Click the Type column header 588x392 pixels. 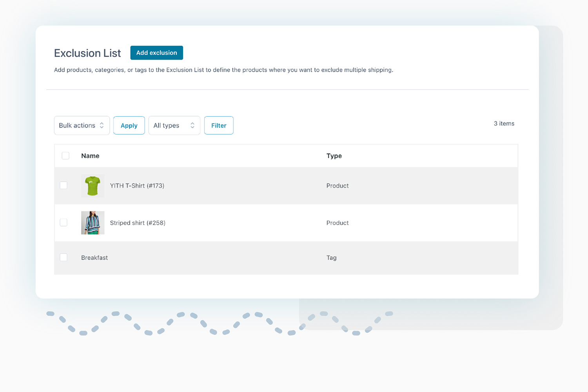pos(334,156)
